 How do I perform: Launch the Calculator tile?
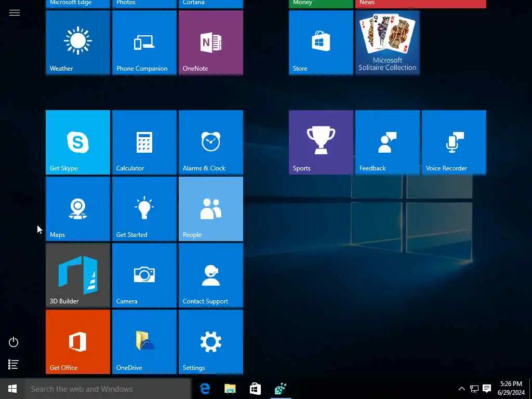coord(144,142)
